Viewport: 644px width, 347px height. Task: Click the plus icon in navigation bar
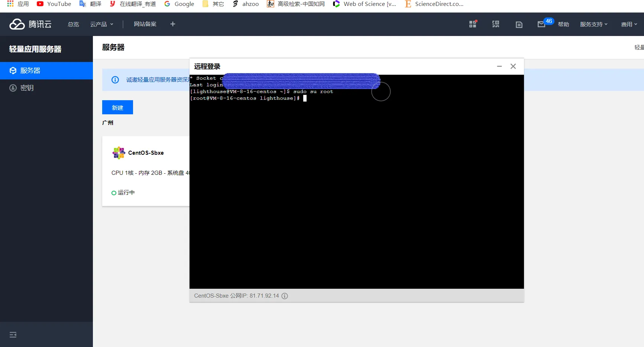[x=173, y=24]
